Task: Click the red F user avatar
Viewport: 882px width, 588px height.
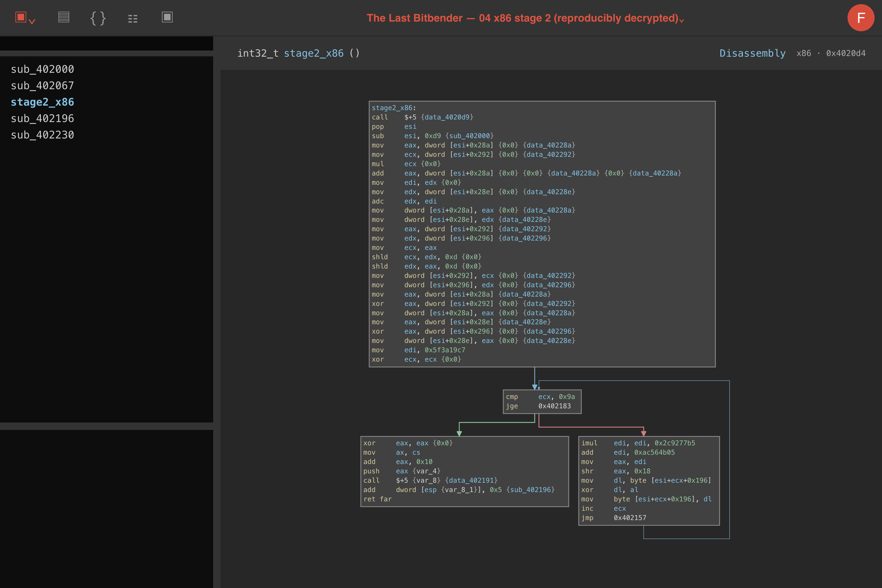Action: pyautogui.click(x=861, y=18)
